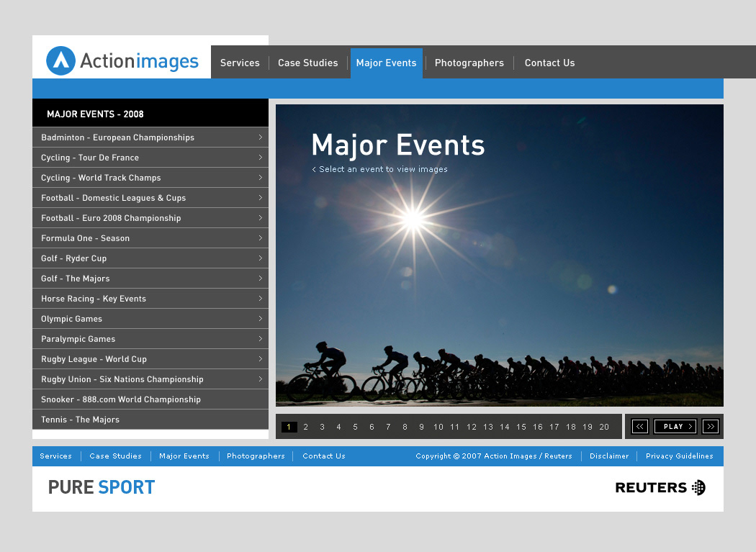Jump to slide number 10
This screenshot has height=552, width=756.
pos(438,427)
